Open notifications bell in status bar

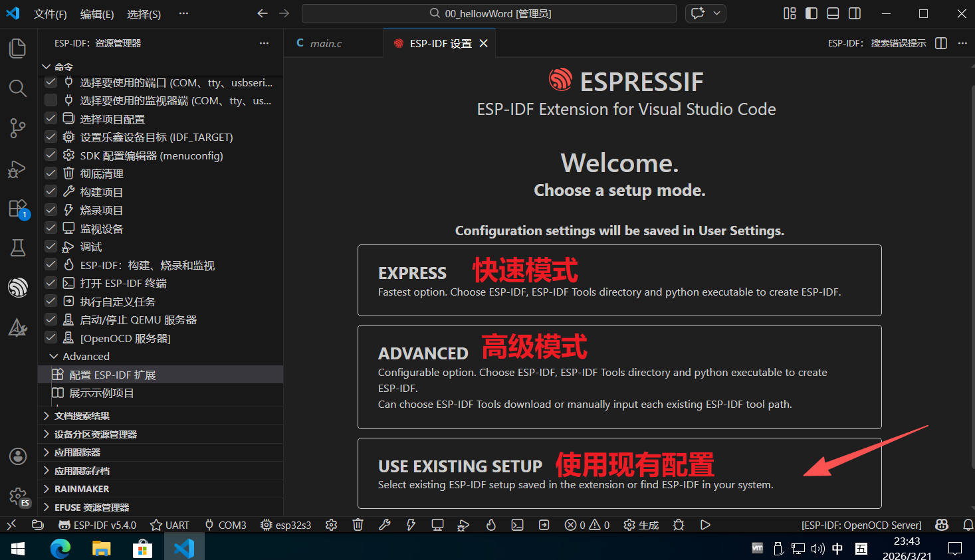[x=968, y=525]
